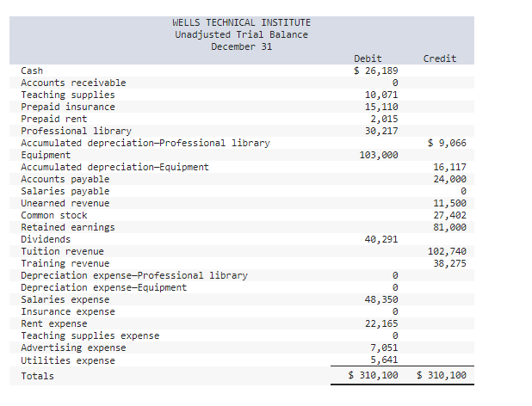Select Training revenue credit 38,275
Screen dimensions: 532x406
[x=450, y=263]
